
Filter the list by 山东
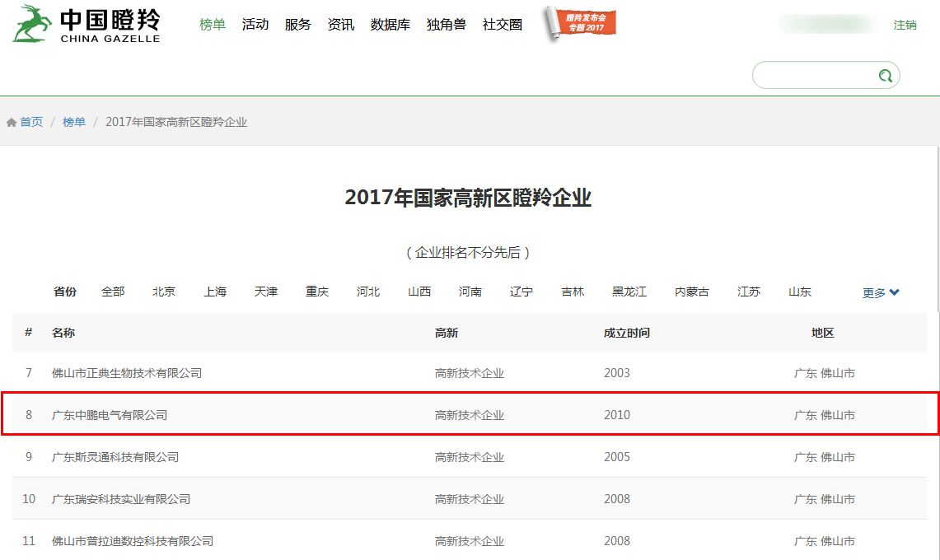pyautogui.click(x=799, y=292)
